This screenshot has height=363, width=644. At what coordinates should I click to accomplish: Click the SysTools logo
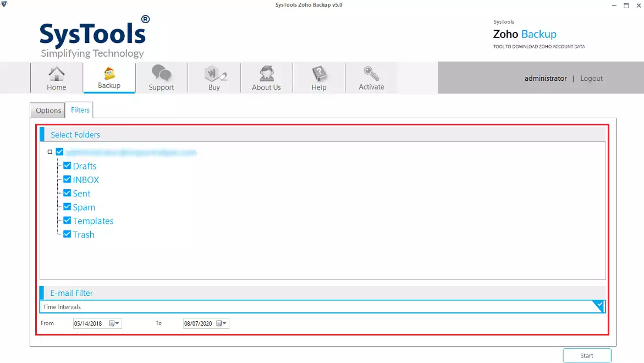[x=95, y=37]
